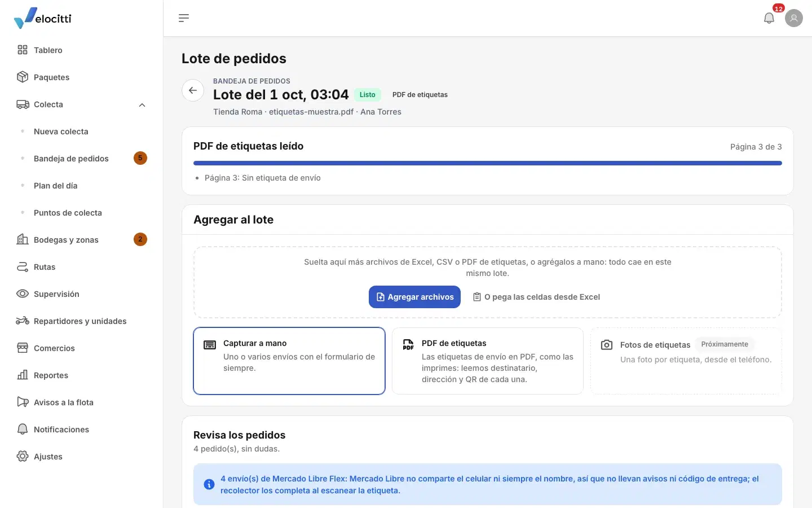This screenshot has width=812, height=508.
Task: Click the Próximamente badge
Action: point(725,344)
